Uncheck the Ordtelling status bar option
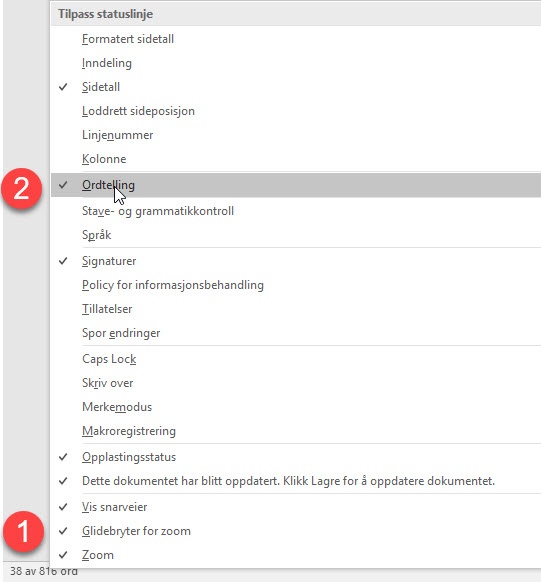The width and height of the screenshot is (541, 582). click(x=296, y=185)
